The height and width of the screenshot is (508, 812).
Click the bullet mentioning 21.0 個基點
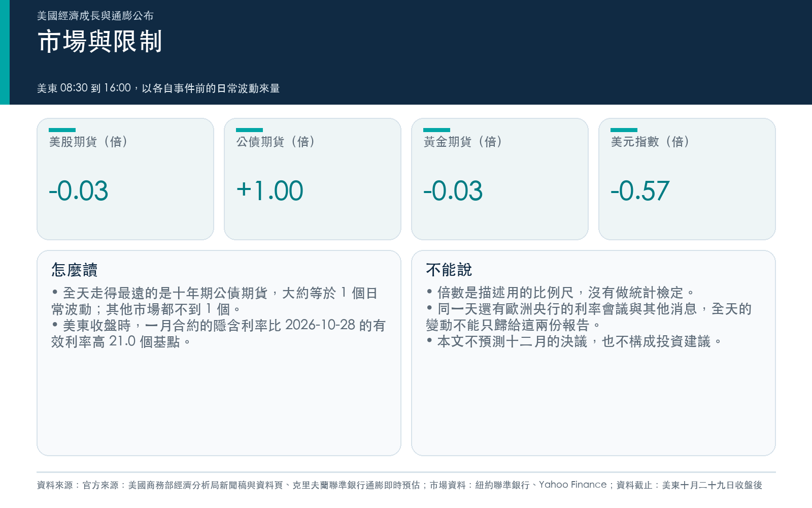click(218, 333)
